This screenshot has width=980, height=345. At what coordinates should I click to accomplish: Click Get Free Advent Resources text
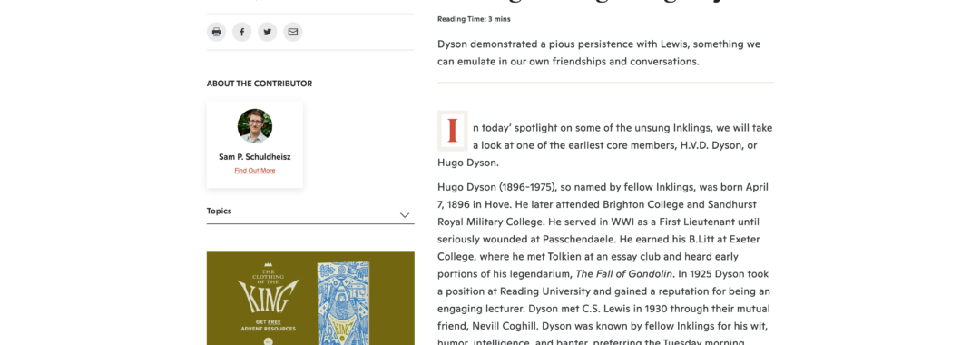tap(268, 325)
